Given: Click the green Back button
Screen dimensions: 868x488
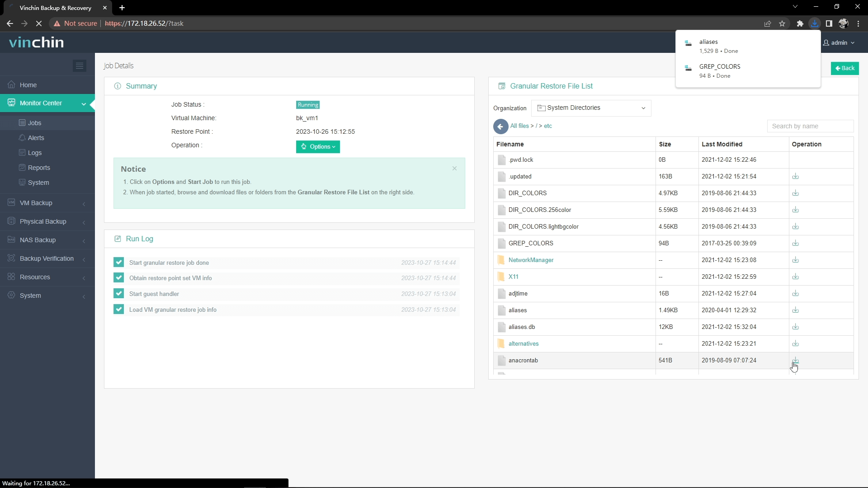Looking at the screenshot, I should 844,68.
